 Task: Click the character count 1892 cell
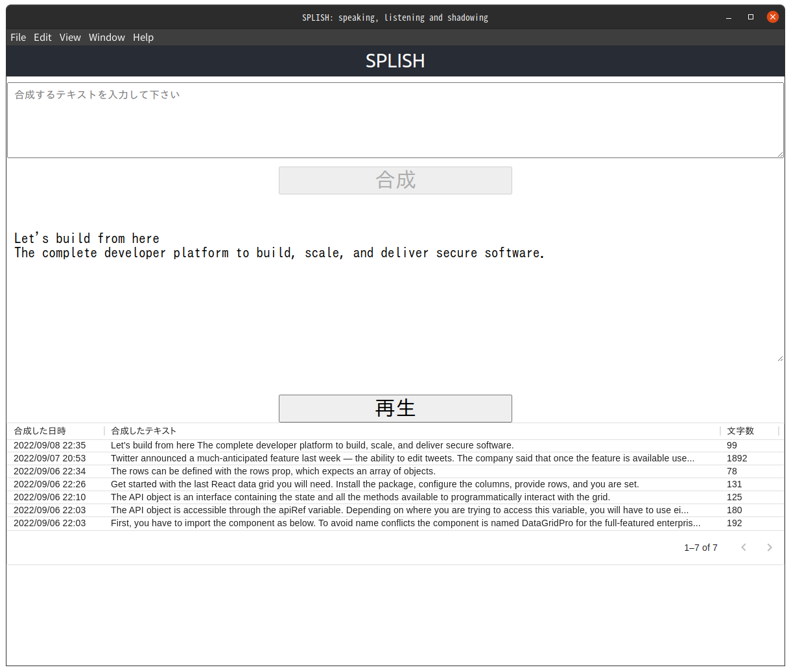point(737,458)
